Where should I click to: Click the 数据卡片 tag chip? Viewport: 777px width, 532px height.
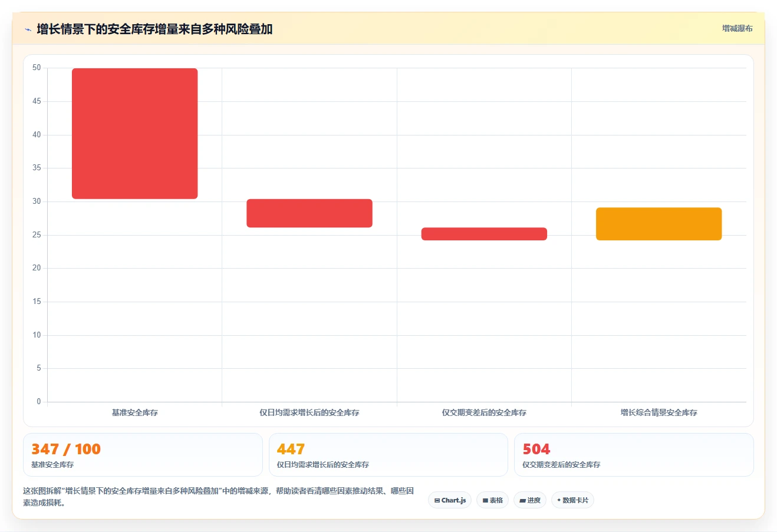click(572, 500)
